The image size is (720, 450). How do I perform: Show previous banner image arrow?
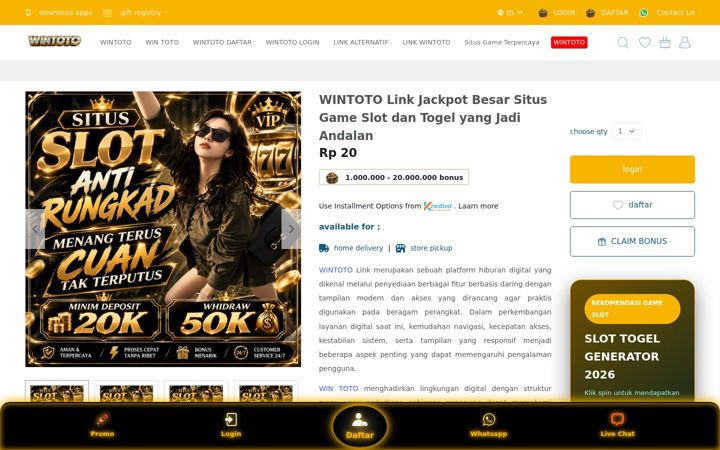[x=35, y=229]
